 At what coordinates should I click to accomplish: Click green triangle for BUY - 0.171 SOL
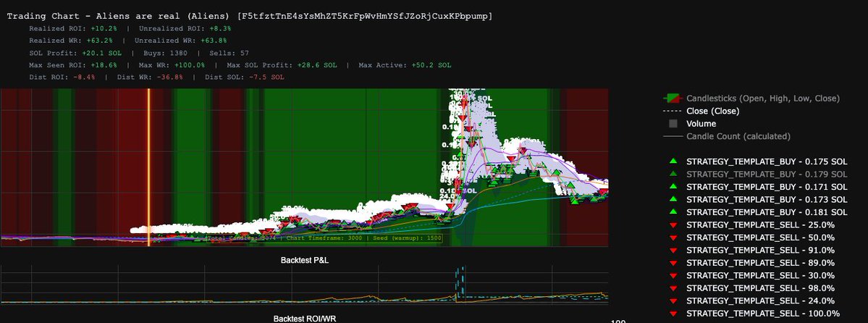click(673, 187)
